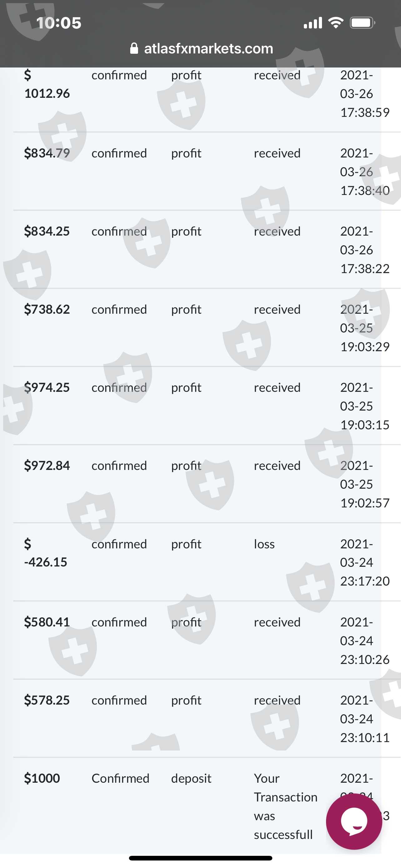Tap the cellular signal bars icon
This screenshot has width=401, height=868.
pyautogui.click(x=313, y=23)
